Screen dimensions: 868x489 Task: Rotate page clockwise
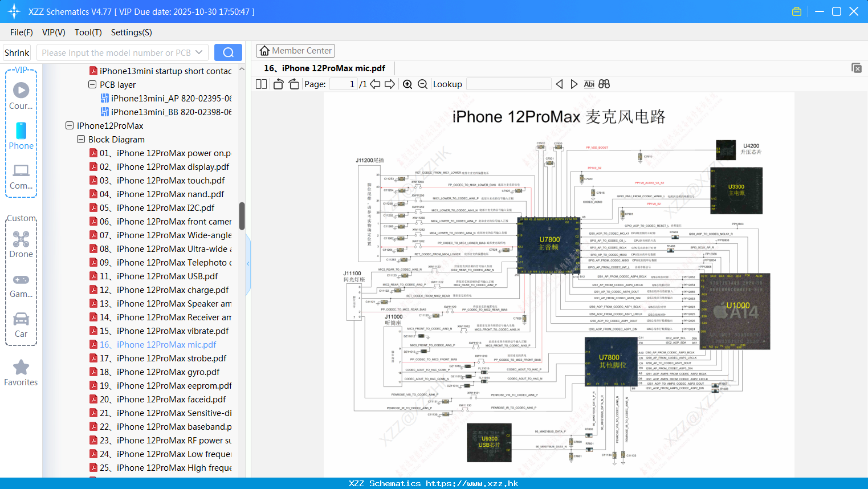click(x=294, y=84)
